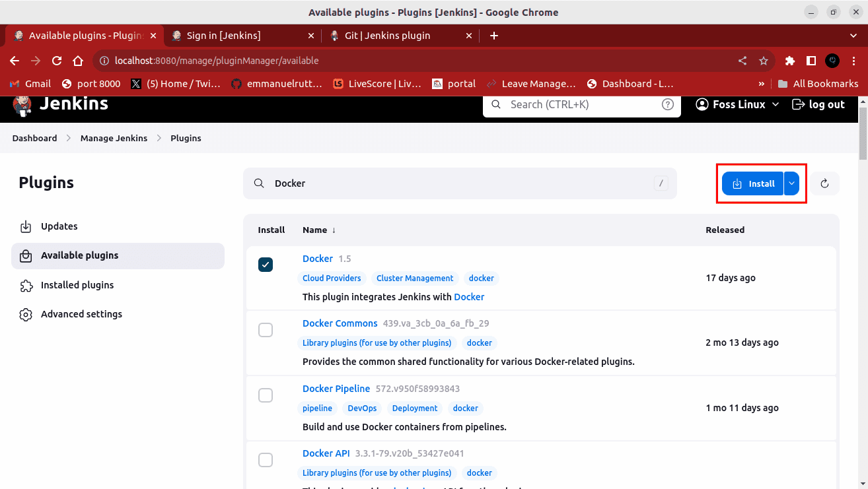Image resolution: width=868 pixels, height=489 pixels.
Task: Click the blue Install button
Action: (752, 183)
